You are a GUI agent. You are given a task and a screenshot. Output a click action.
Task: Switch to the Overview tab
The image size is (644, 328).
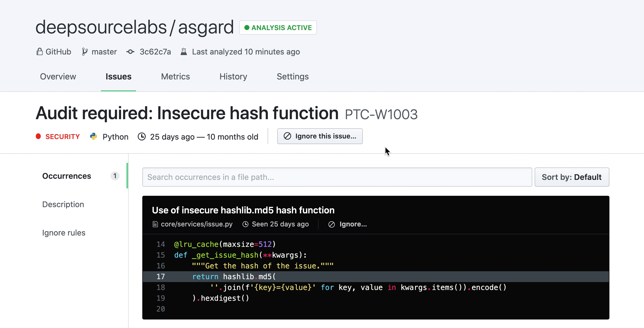pos(58,77)
